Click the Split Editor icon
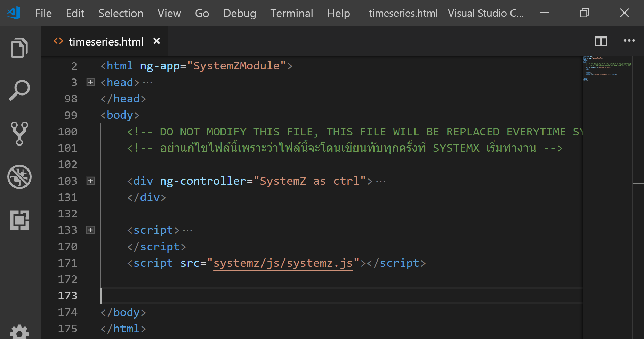Screen dimensions: 644x339 coord(601,41)
